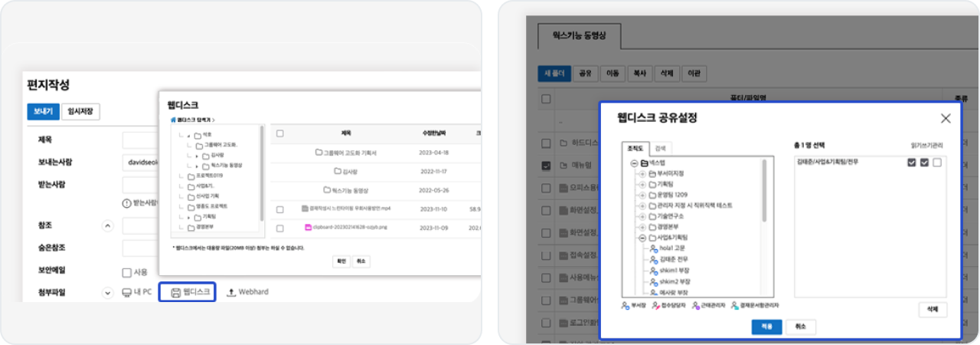Click the clipboard png image file icon
The image size is (980, 345).
(308, 228)
